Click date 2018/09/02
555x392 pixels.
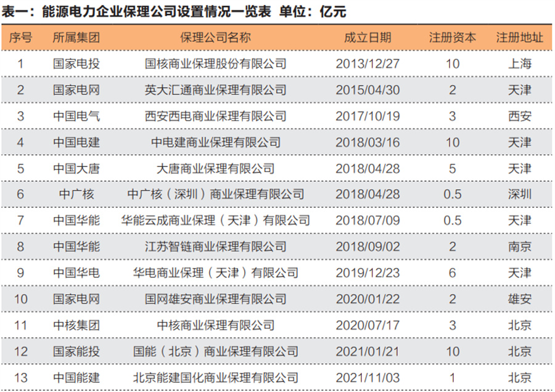(368, 247)
